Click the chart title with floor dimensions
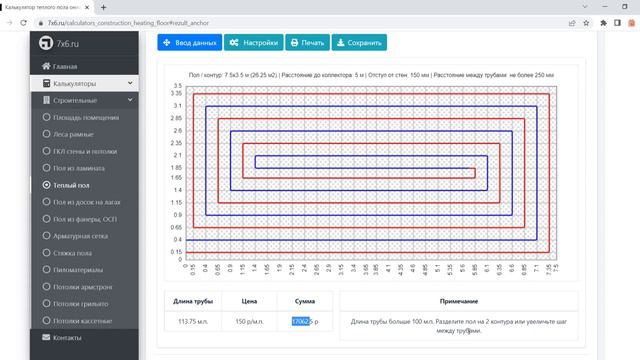 [x=371, y=75]
